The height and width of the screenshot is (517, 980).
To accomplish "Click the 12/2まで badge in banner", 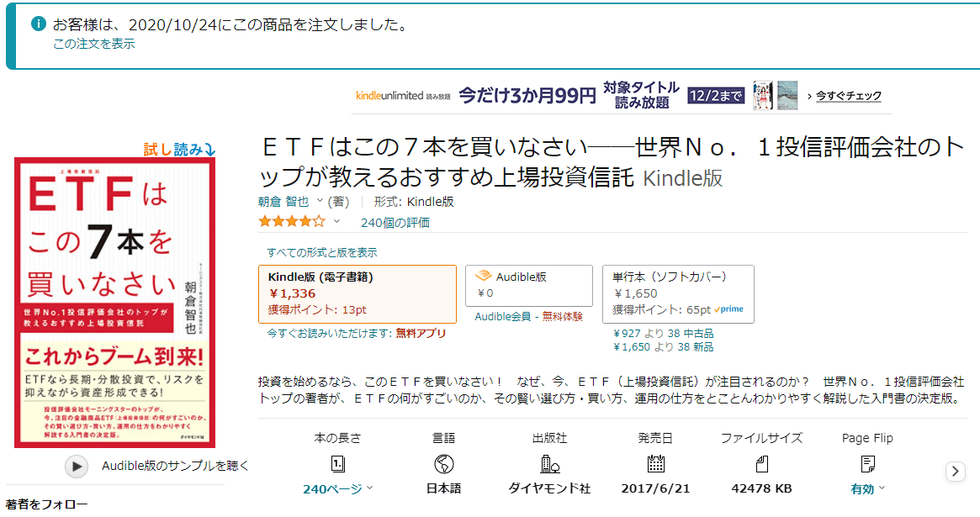I will tap(716, 96).
